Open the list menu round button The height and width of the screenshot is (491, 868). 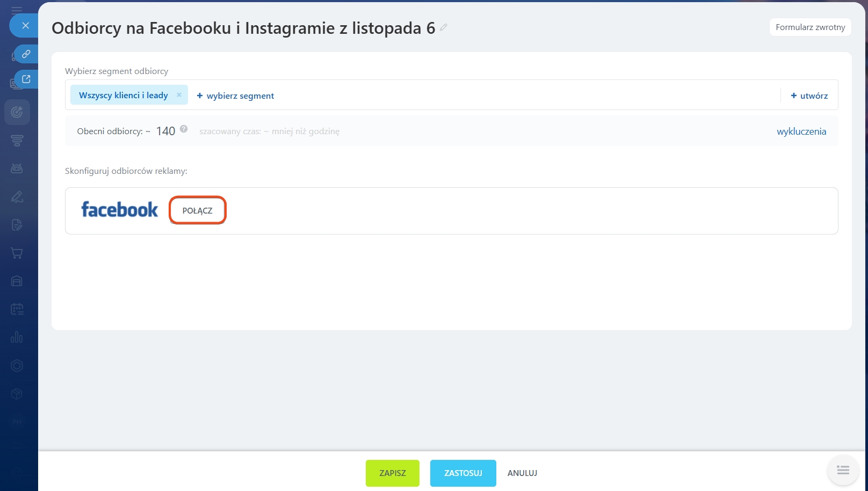point(843,470)
